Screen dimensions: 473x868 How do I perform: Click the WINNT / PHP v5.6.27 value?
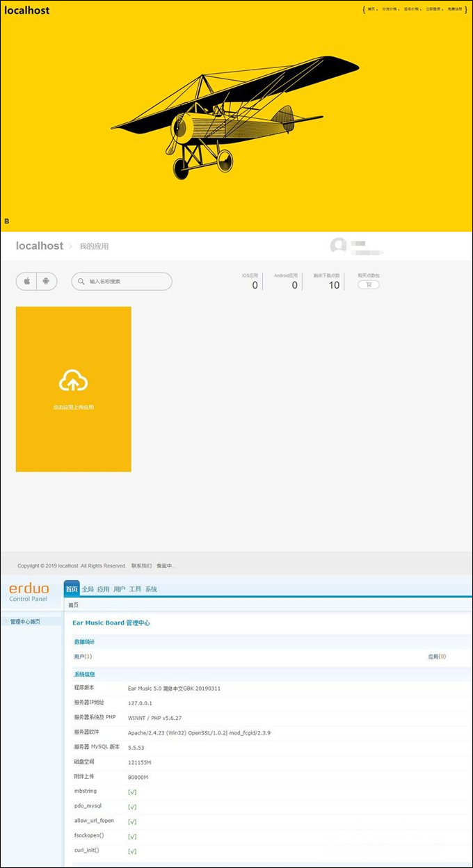(x=154, y=718)
